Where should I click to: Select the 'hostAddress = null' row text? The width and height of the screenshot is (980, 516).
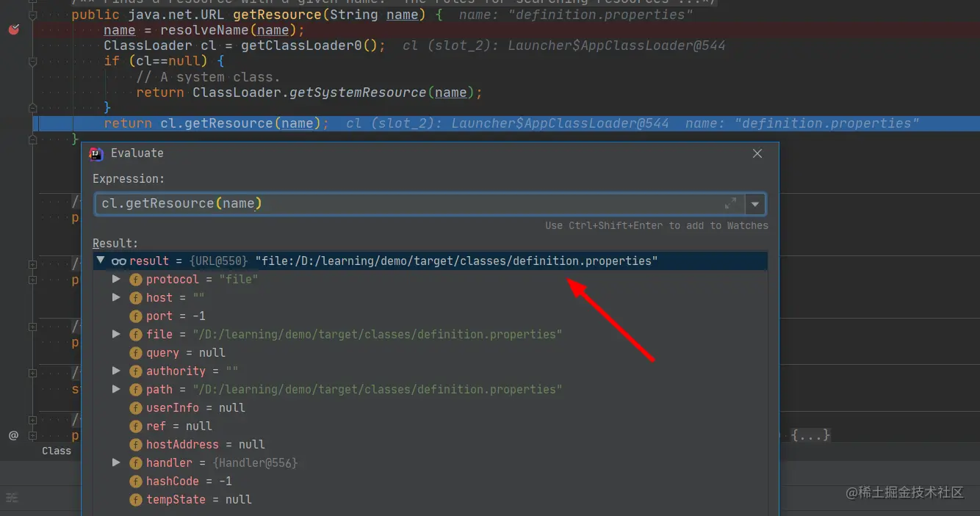206,445
